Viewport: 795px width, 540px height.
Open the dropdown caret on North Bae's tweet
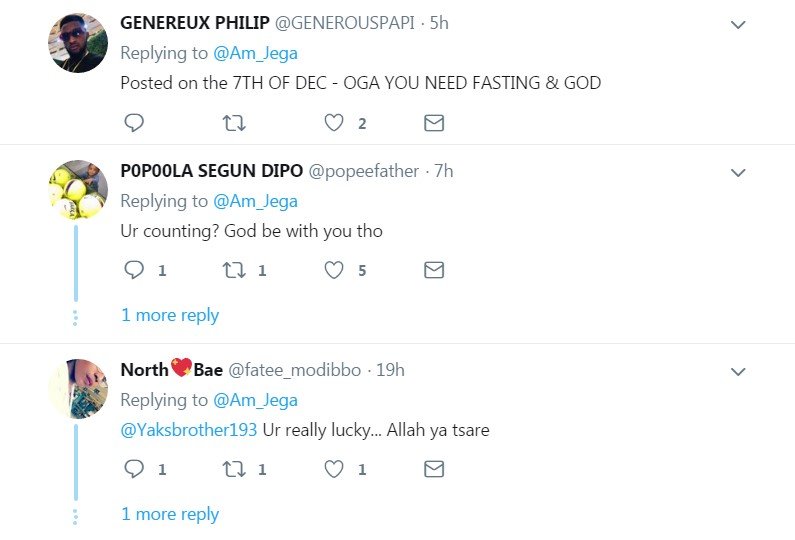738,372
